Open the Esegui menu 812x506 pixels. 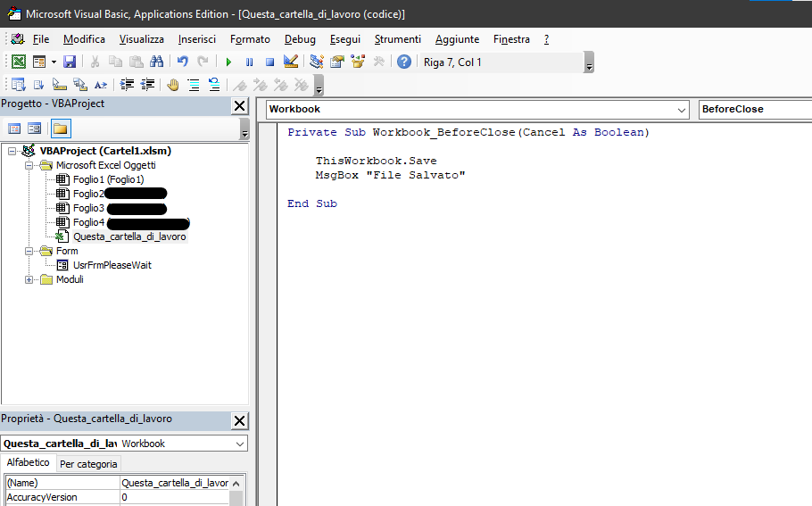[x=345, y=39]
